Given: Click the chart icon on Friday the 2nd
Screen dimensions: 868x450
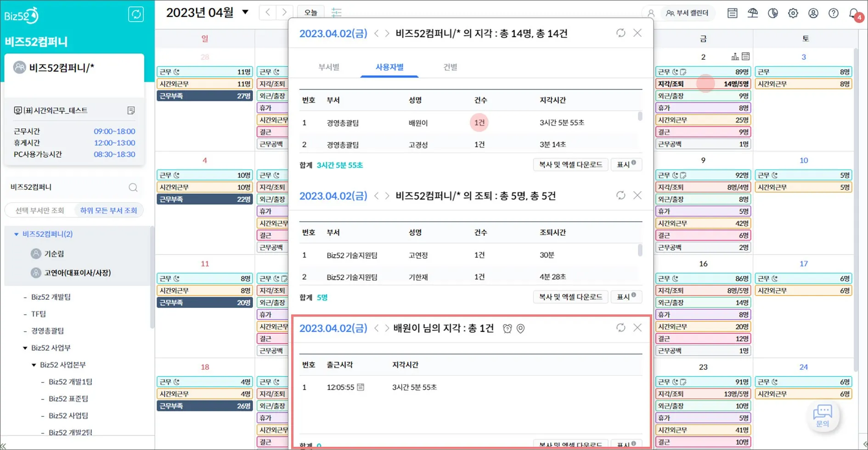Looking at the screenshot, I should (x=735, y=57).
